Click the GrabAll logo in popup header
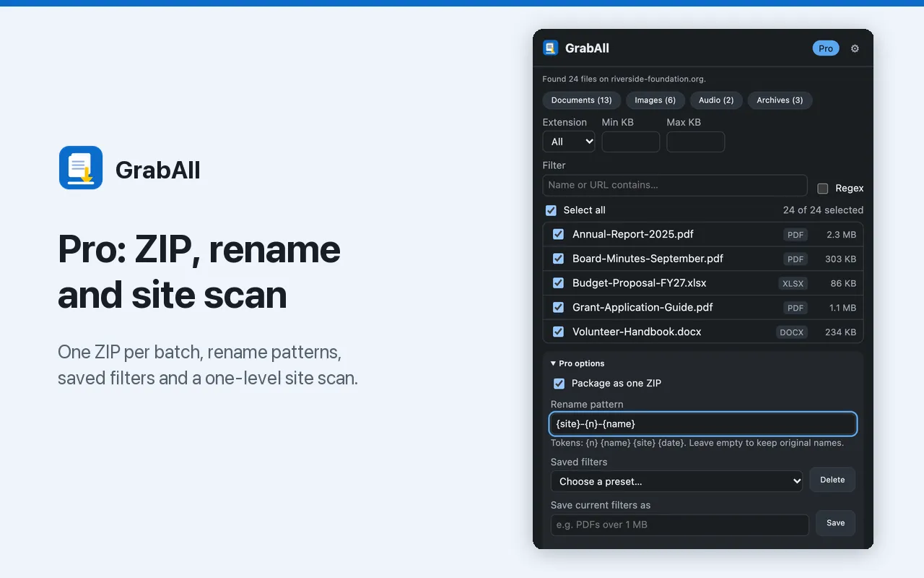The image size is (924, 578). pyautogui.click(x=551, y=48)
